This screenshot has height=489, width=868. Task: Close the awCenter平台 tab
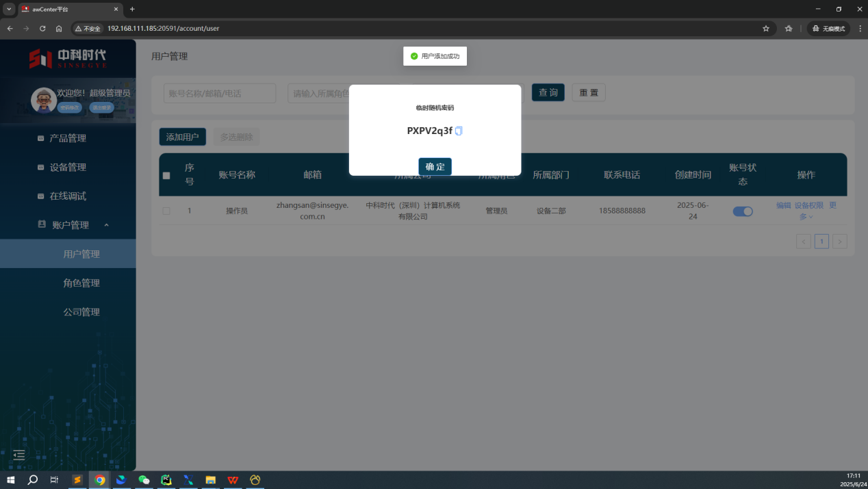point(116,9)
